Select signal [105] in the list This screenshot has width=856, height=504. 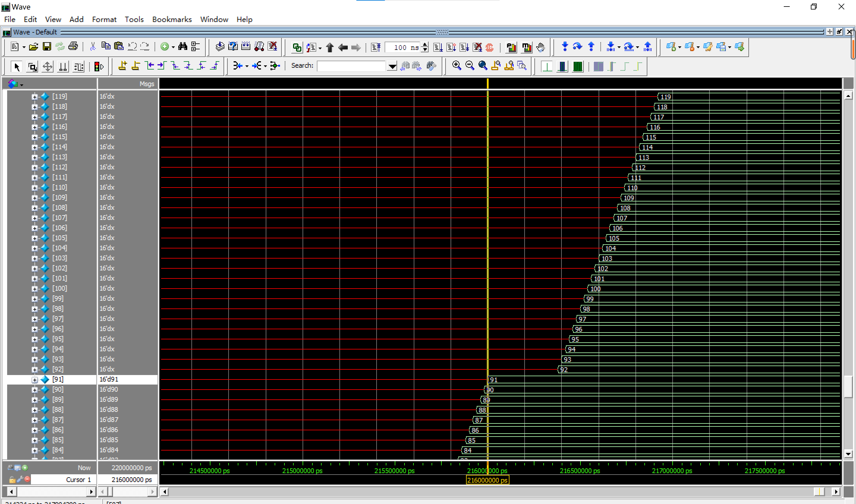(x=59, y=238)
